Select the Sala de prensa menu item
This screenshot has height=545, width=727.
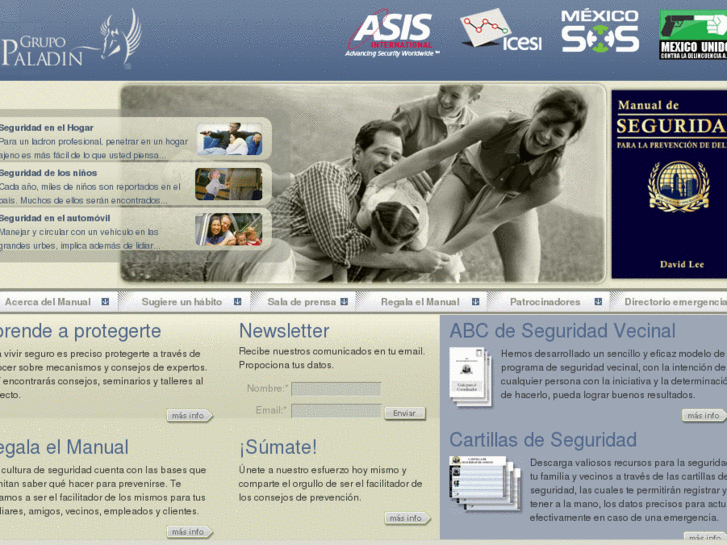tap(301, 302)
